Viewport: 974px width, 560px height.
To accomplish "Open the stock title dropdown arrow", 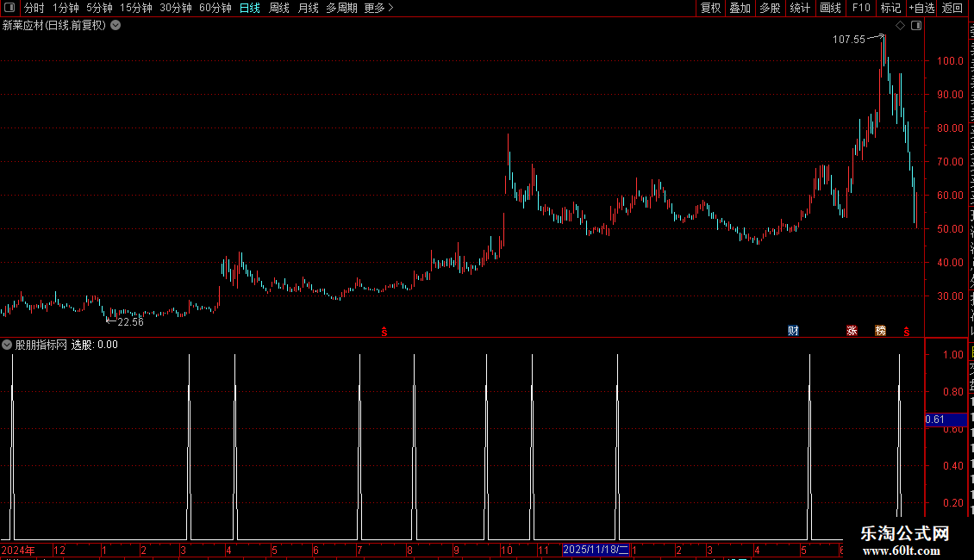I will click(x=116, y=26).
